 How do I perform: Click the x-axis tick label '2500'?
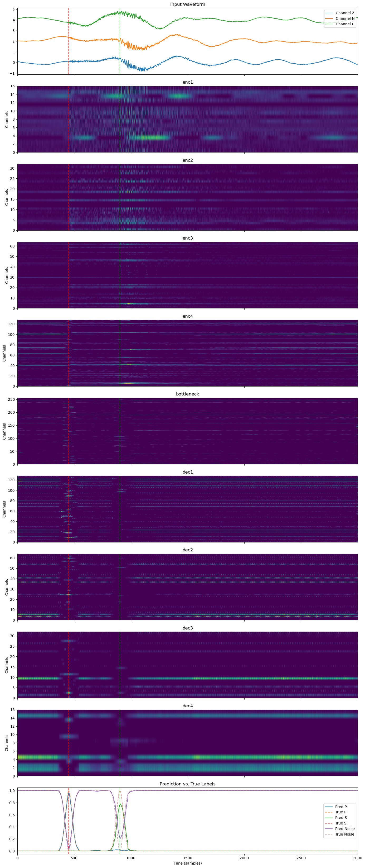(301, 858)
